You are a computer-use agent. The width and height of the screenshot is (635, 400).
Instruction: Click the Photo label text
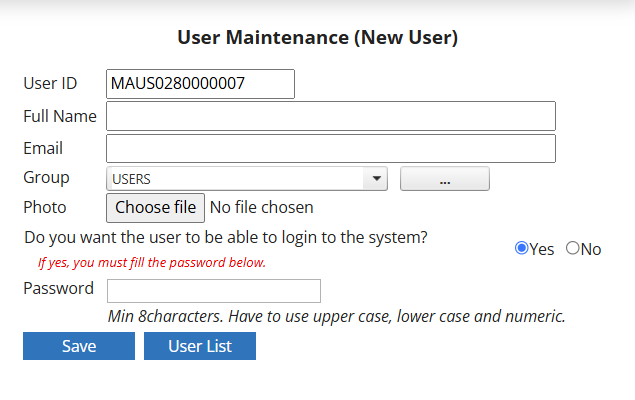[44, 207]
